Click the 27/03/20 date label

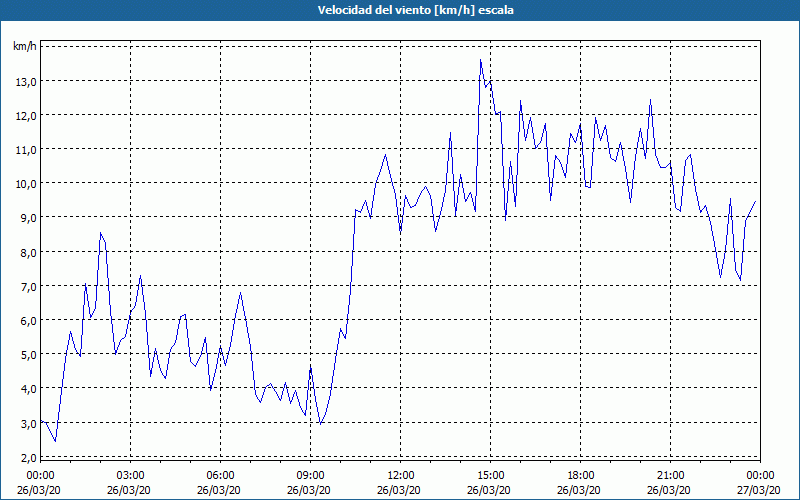759,490
